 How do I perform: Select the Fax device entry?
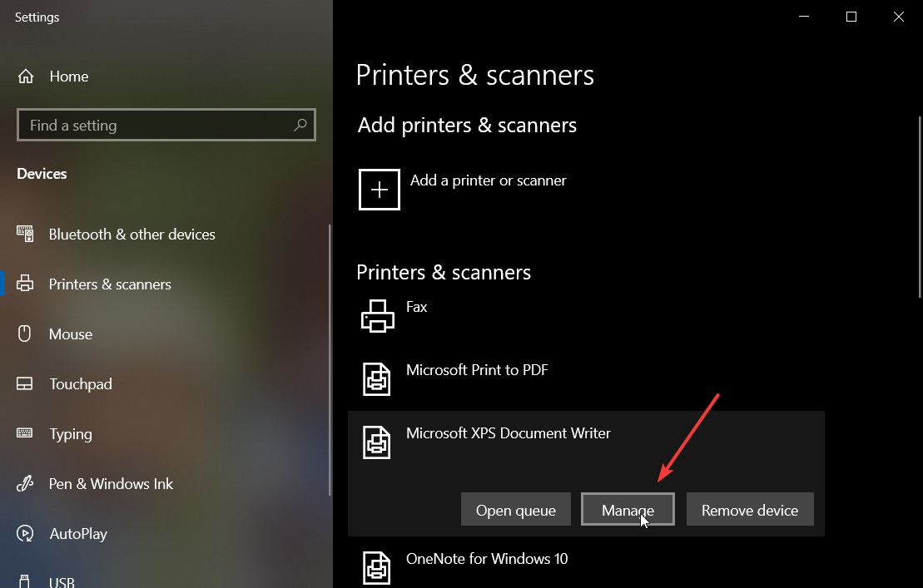(x=586, y=316)
